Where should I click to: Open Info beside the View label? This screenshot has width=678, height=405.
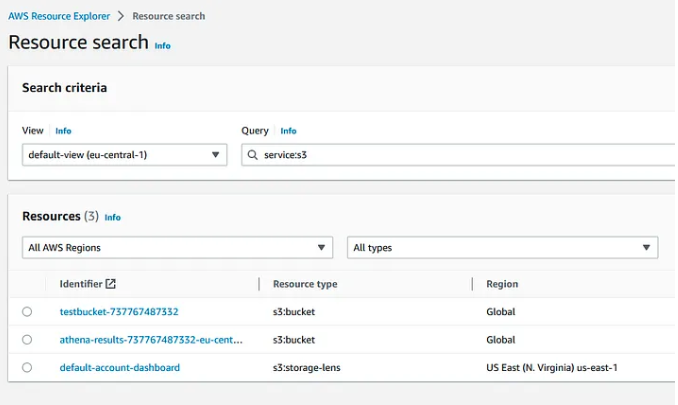[x=63, y=131]
